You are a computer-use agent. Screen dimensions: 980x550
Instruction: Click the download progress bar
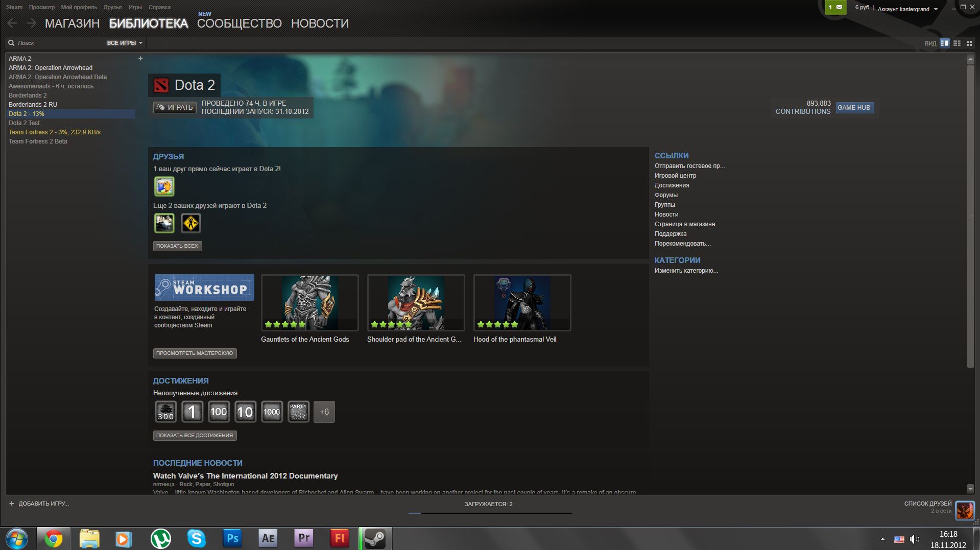click(490, 513)
